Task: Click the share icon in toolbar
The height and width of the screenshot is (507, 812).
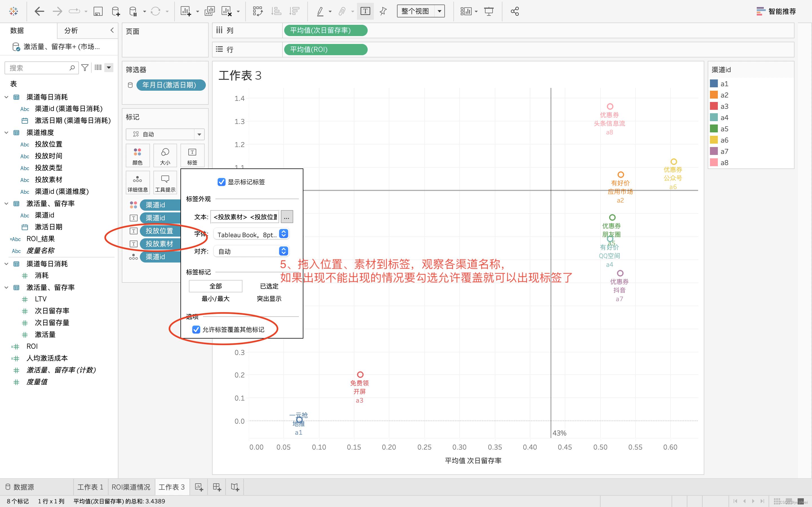Action: click(514, 11)
